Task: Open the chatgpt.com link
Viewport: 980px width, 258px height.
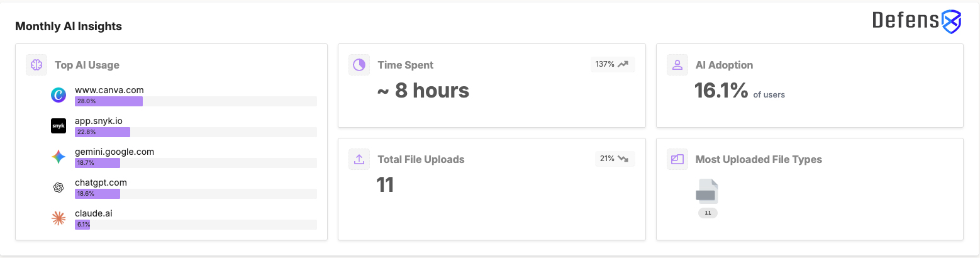Action: (x=101, y=182)
